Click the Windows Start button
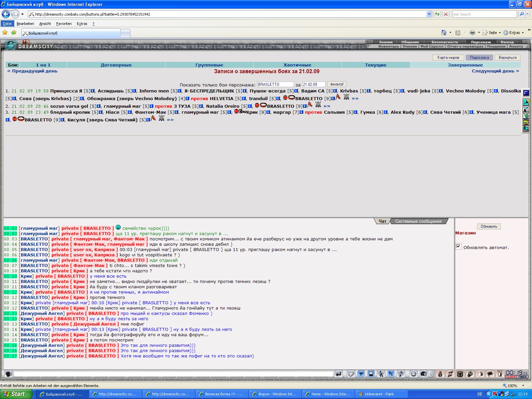This screenshot has width=532, height=399. (x=16, y=394)
